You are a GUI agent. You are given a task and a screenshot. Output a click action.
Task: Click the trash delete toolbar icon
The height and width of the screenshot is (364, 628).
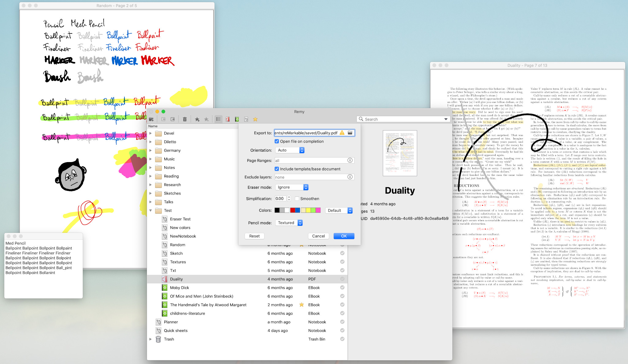(185, 119)
